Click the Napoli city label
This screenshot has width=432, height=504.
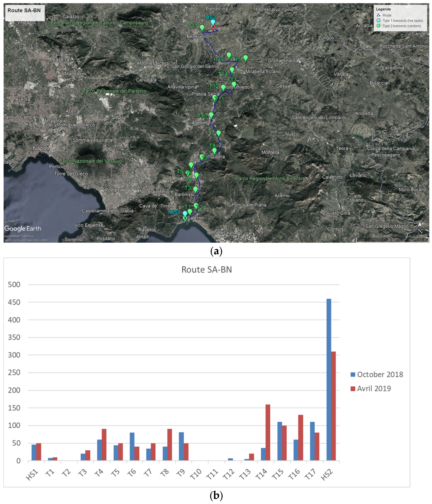tap(41, 148)
